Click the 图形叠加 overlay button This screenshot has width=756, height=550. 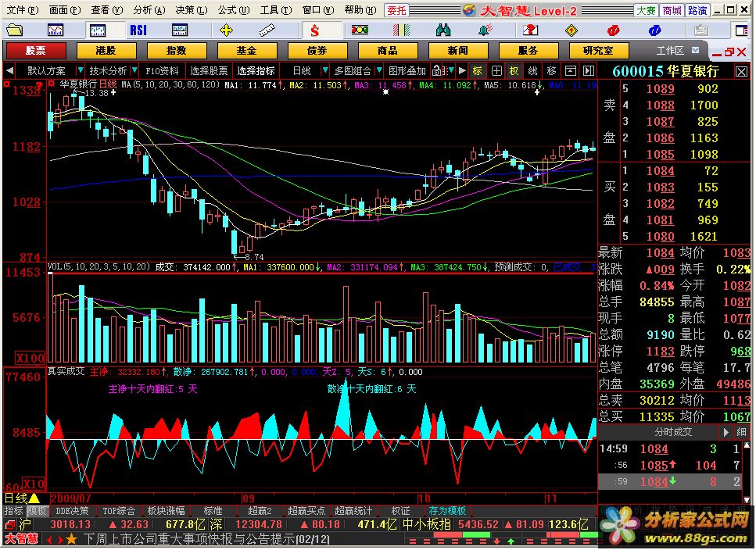pos(407,71)
